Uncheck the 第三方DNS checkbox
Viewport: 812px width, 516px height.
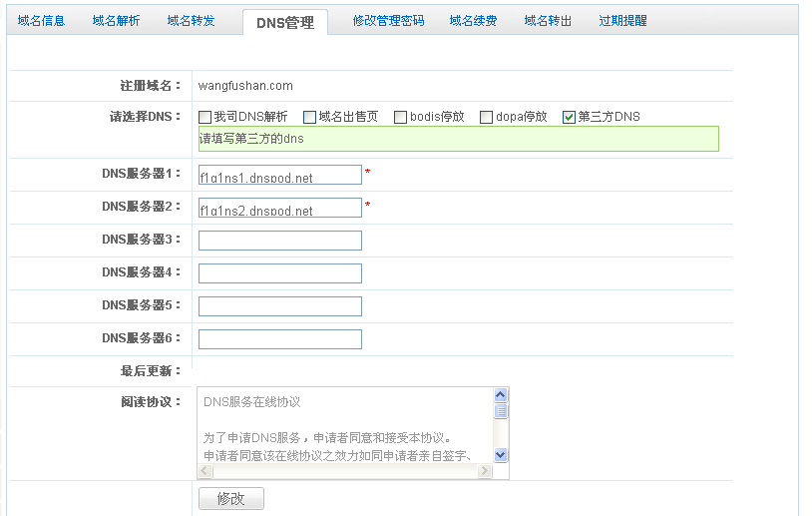pos(570,117)
